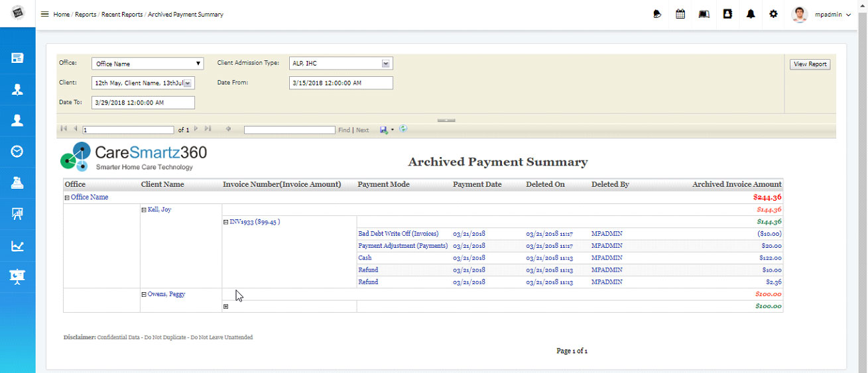This screenshot has height=373, width=868.
Task: Click the Date From input field
Action: click(x=341, y=83)
